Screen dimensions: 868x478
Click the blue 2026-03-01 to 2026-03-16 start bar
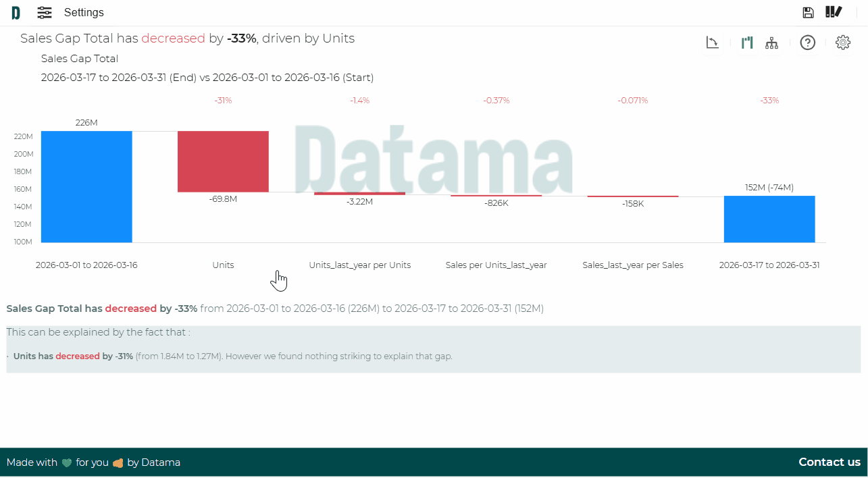(86, 186)
